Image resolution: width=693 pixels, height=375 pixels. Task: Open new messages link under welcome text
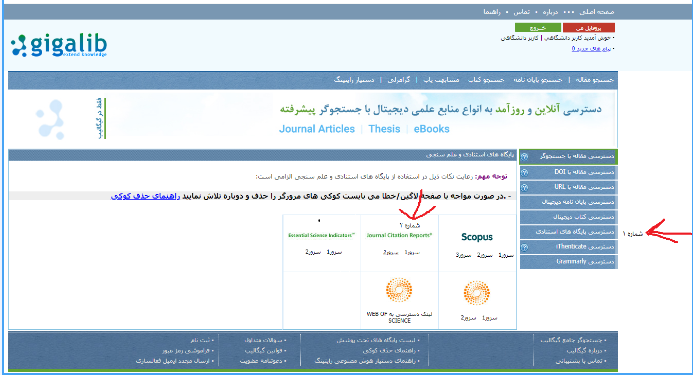(x=591, y=49)
